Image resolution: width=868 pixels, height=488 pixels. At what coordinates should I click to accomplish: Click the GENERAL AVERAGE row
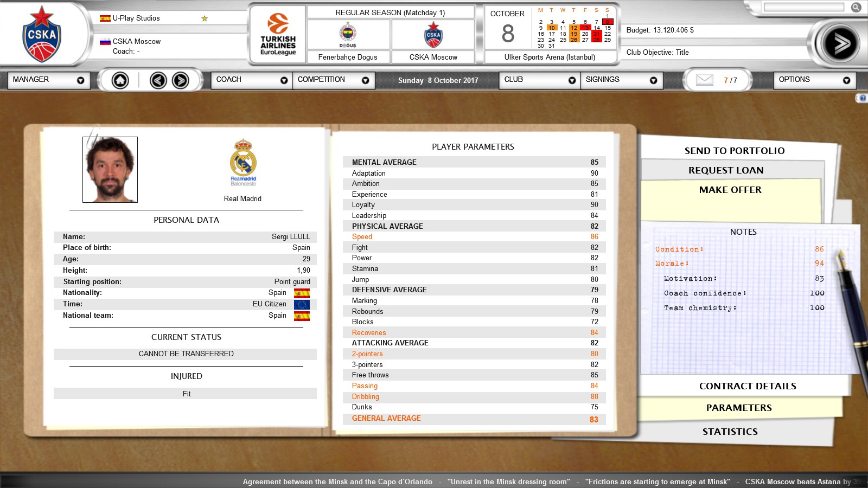point(474,419)
